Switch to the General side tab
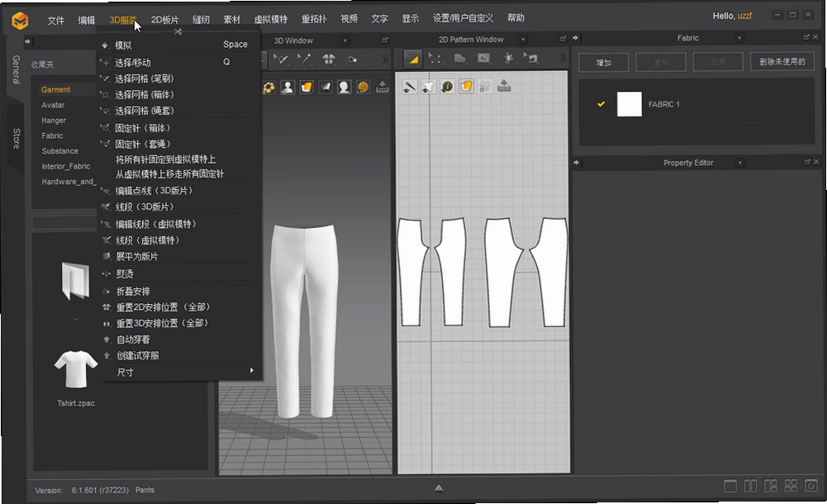The width and height of the screenshot is (827, 504). pos(16,69)
